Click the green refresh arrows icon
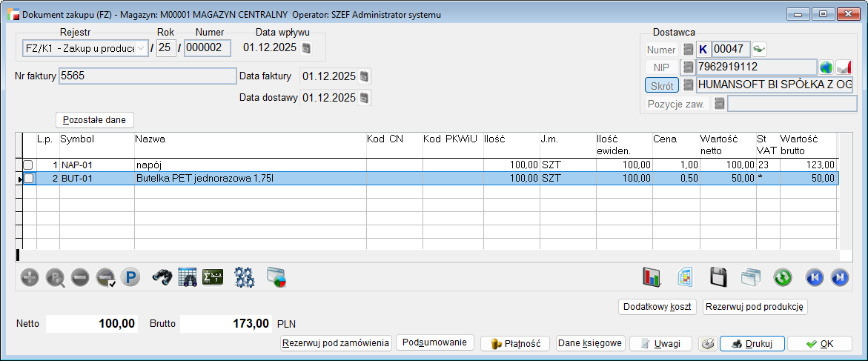Screen dimensions: 868x361 (782, 278)
